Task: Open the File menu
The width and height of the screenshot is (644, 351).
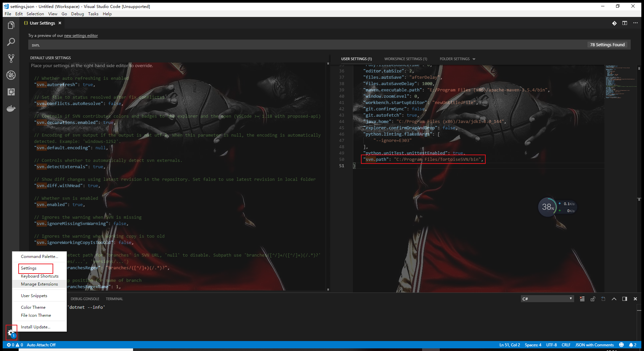Action: point(8,14)
